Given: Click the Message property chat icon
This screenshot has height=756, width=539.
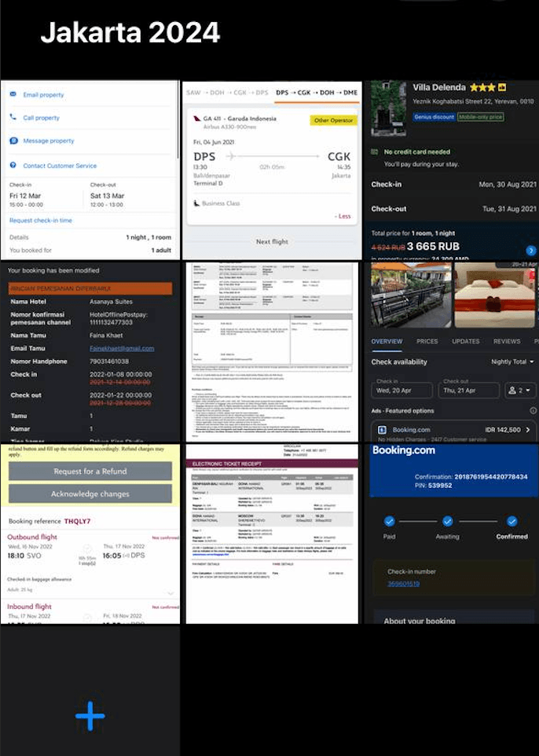Looking at the screenshot, I should click(13, 141).
